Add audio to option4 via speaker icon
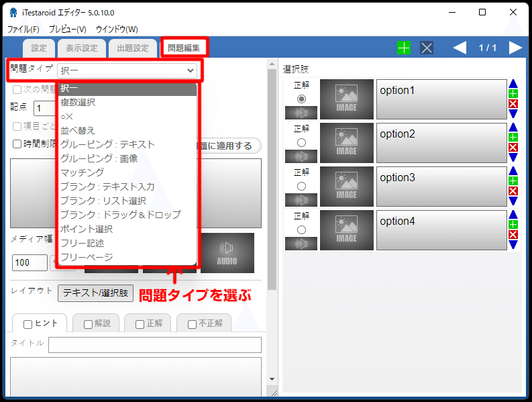Screen dimensions: 532x402 [301, 244]
